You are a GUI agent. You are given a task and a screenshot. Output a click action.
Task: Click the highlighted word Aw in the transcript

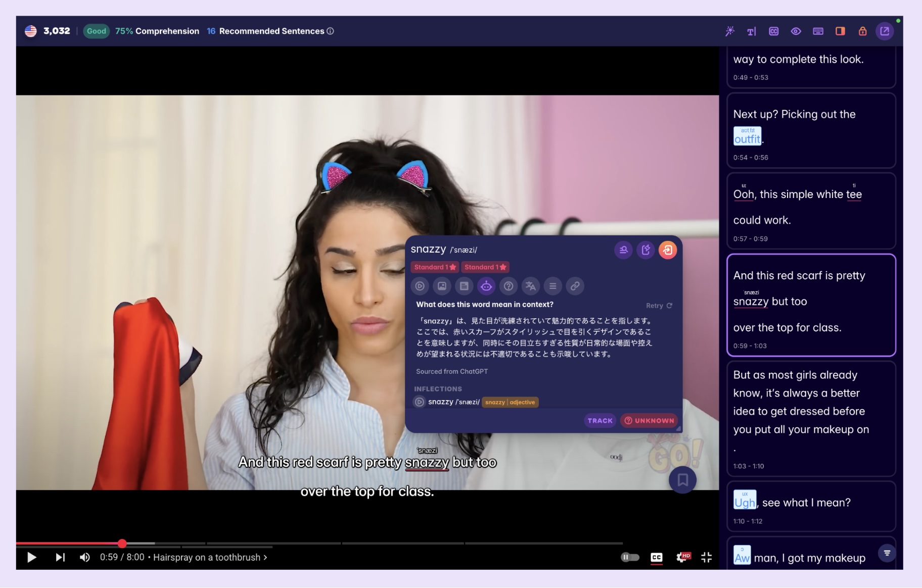(742, 556)
